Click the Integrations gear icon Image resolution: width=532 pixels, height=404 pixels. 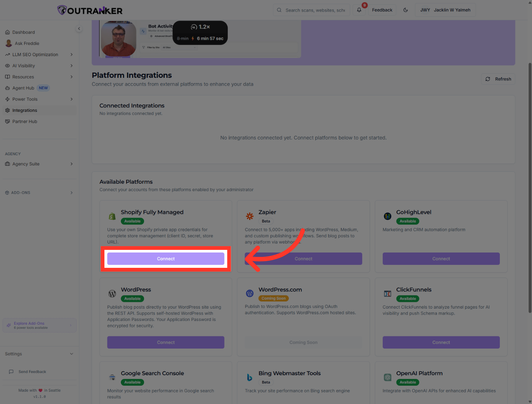tap(7, 110)
